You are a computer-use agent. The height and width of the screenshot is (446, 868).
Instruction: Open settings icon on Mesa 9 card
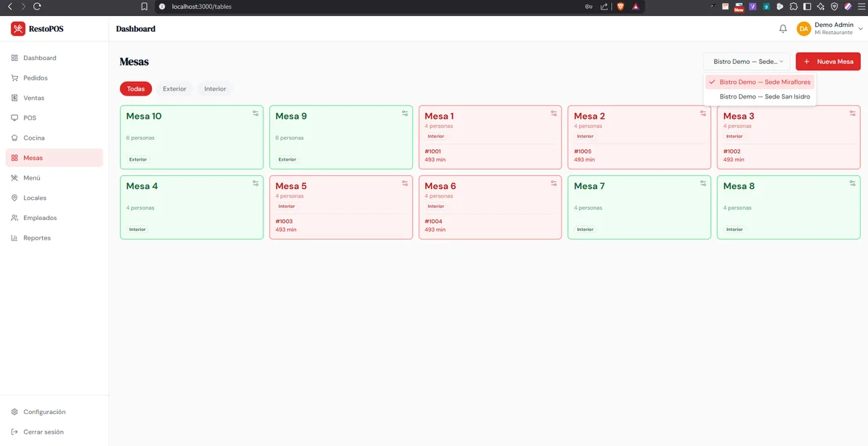pyautogui.click(x=405, y=113)
